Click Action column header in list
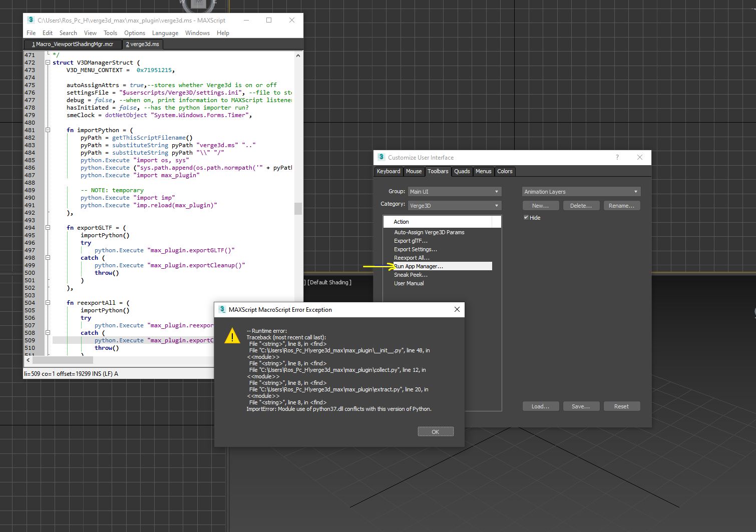Screen dimensions: 756x532 pos(438,222)
